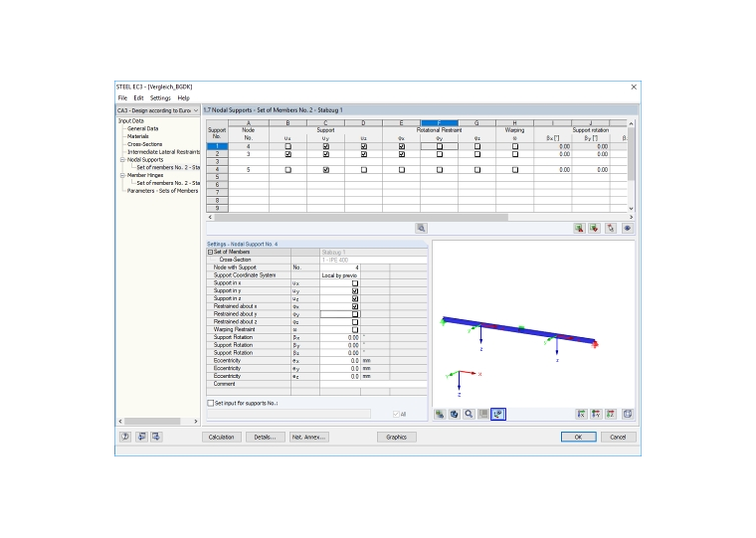The height and width of the screenshot is (538, 756).
Task: Collapse the Member Hinges tree node
Action: (x=122, y=175)
